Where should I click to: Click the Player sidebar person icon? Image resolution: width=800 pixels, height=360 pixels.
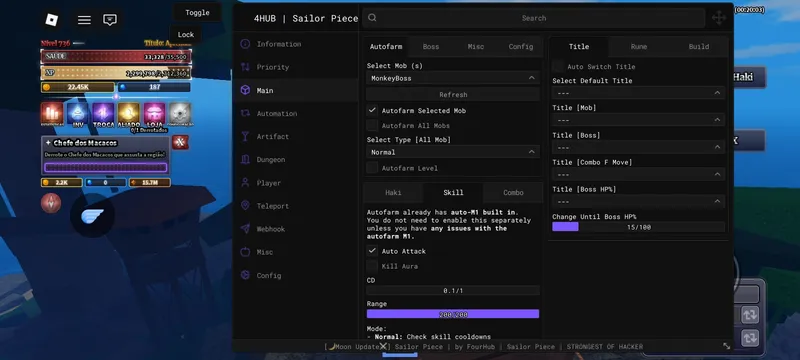tap(245, 183)
